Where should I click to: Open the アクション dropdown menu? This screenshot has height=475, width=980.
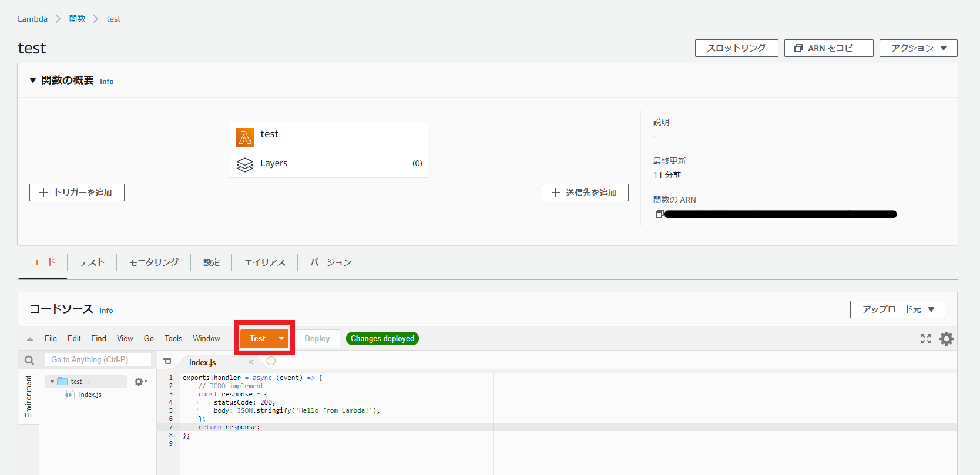click(x=918, y=48)
